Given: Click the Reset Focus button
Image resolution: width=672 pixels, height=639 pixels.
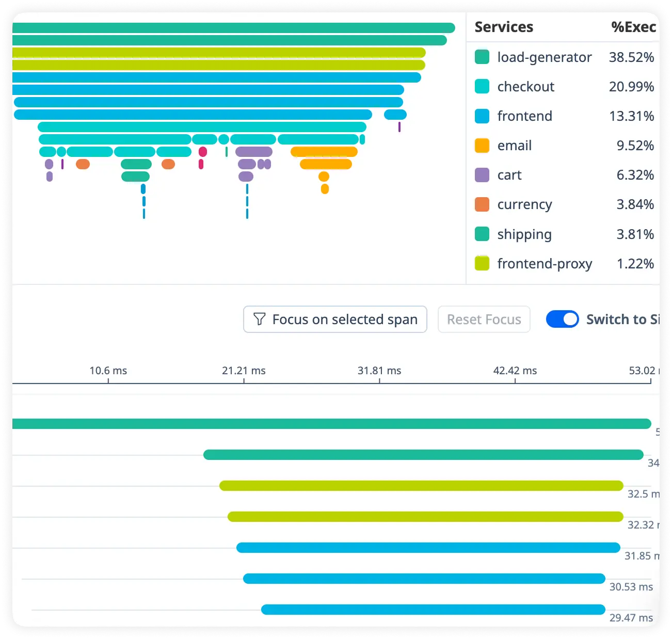Looking at the screenshot, I should click(x=484, y=319).
